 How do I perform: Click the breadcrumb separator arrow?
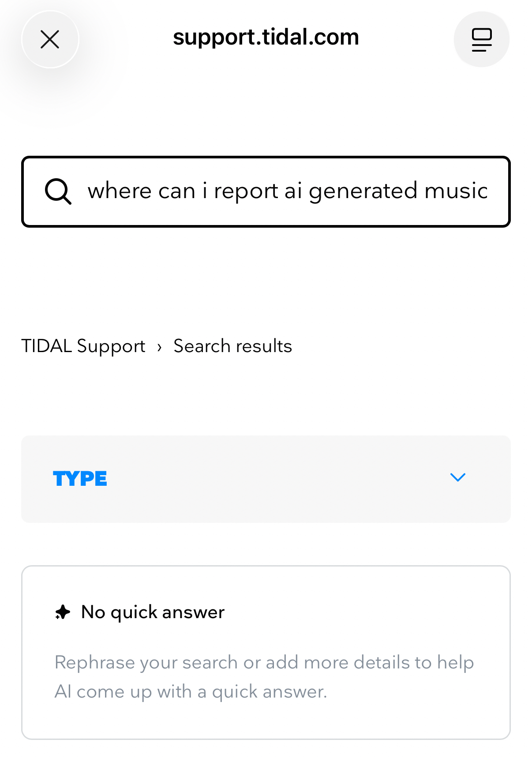(x=159, y=347)
